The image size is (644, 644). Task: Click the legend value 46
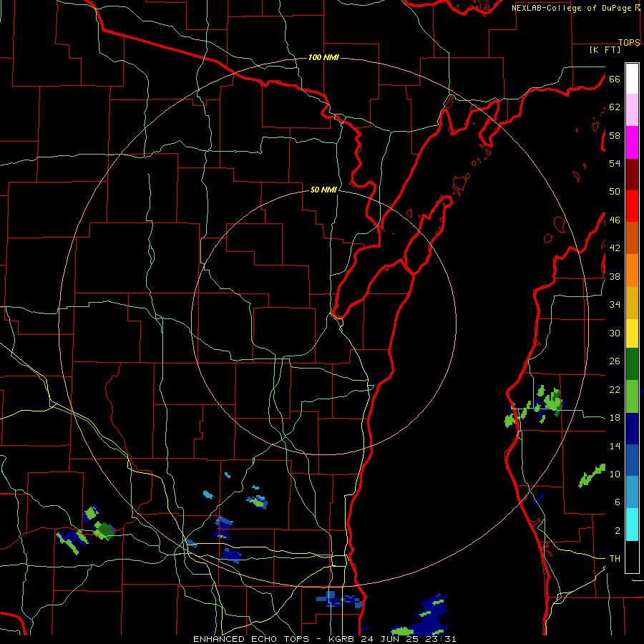tap(615, 220)
